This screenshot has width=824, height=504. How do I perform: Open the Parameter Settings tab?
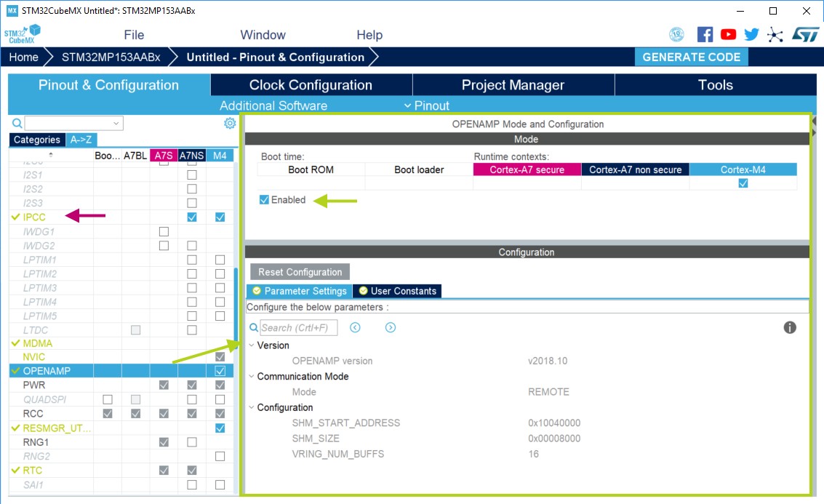pyautogui.click(x=300, y=291)
